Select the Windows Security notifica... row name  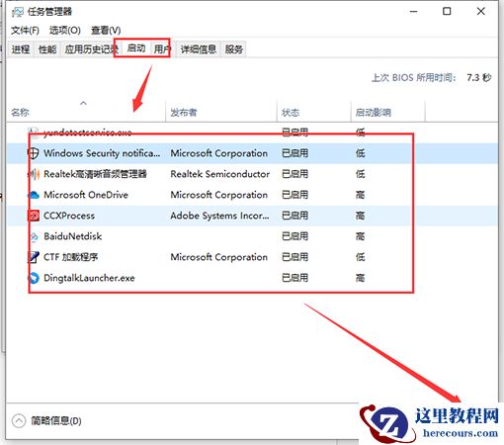(x=102, y=153)
